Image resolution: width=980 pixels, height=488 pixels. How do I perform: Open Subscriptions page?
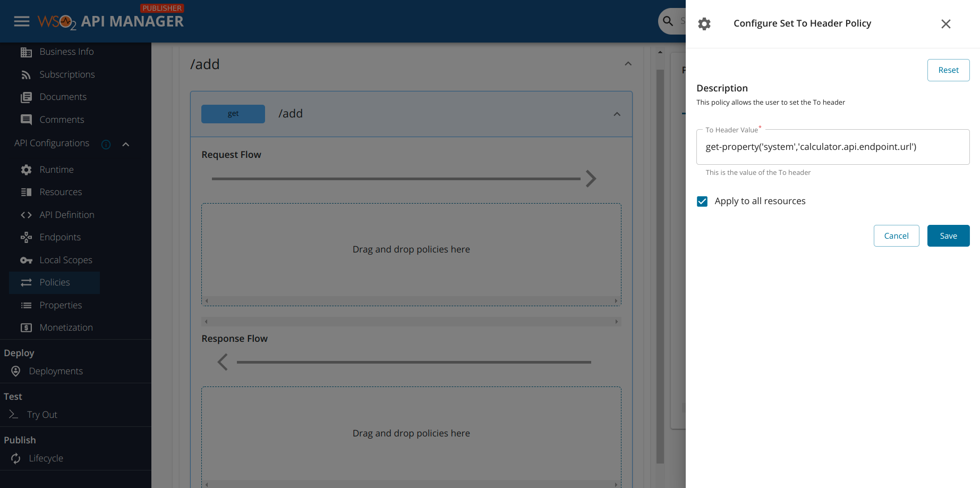[x=67, y=75]
